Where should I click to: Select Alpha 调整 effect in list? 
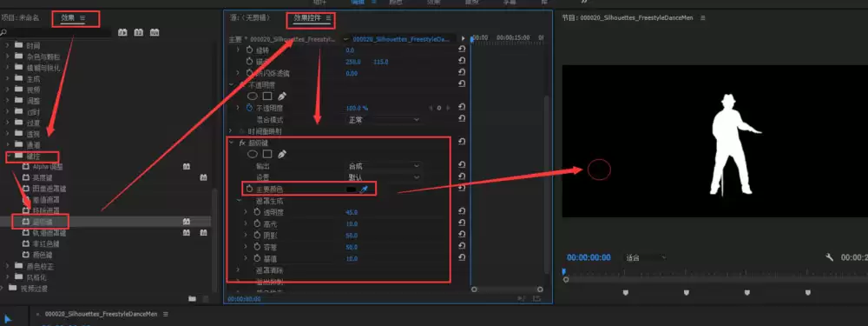48,166
